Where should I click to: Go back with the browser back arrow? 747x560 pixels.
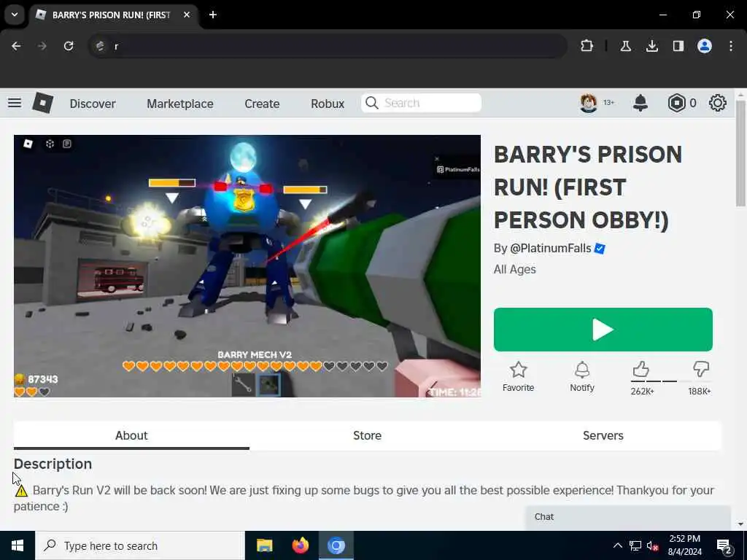tap(16, 46)
